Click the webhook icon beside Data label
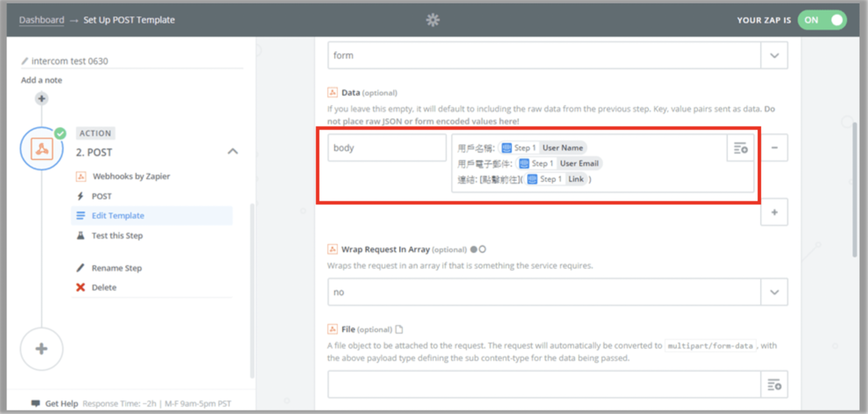Viewport: 868px width, 414px height. [x=333, y=92]
